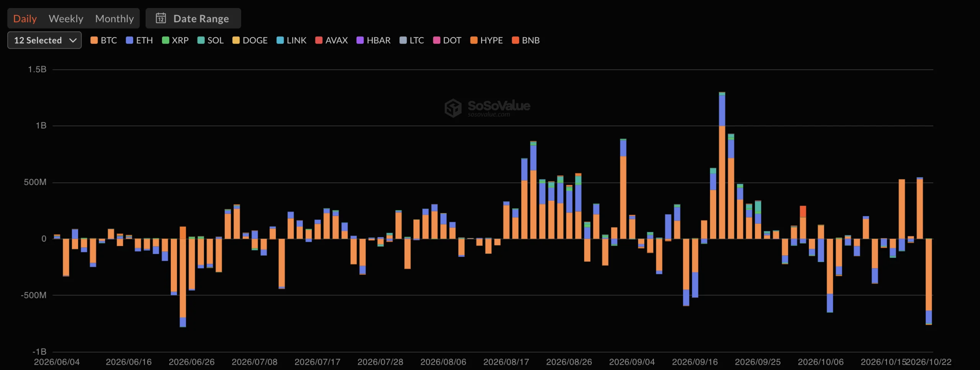
Task: Click the 2026/06/04 axis date label
Action: (x=57, y=362)
